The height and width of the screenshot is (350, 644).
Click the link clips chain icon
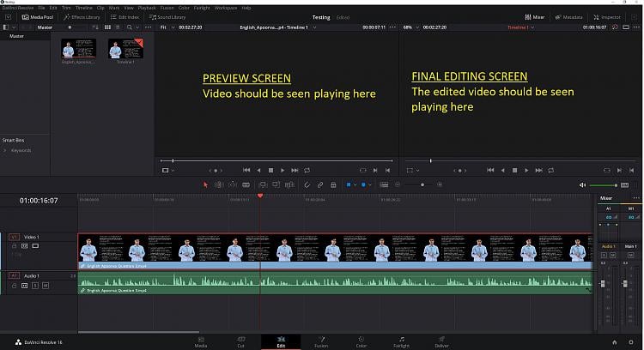[x=320, y=184]
